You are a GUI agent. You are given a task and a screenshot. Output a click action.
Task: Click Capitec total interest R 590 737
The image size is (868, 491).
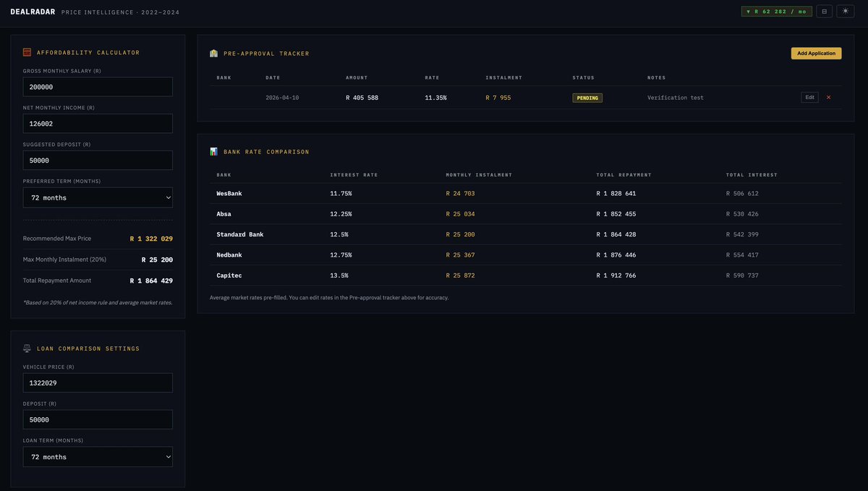(743, 276)
